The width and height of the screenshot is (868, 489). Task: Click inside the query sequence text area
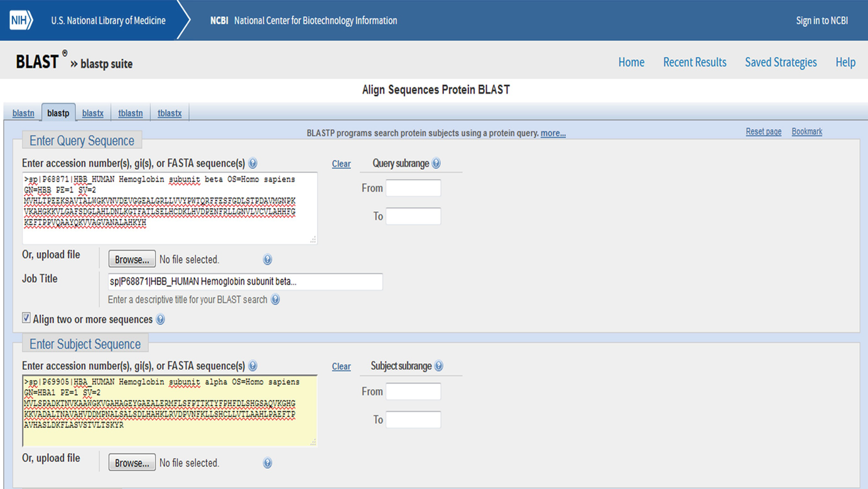click(x=170, y=208)
